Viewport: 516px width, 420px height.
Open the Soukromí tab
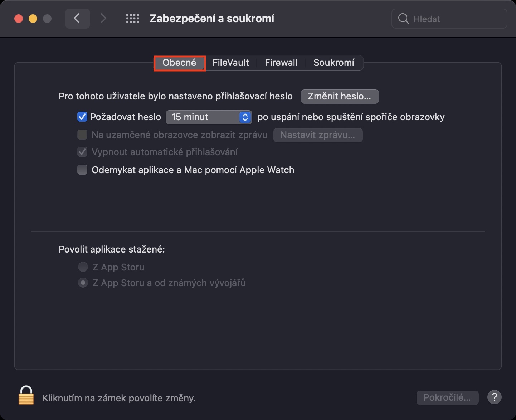(334, 63)
